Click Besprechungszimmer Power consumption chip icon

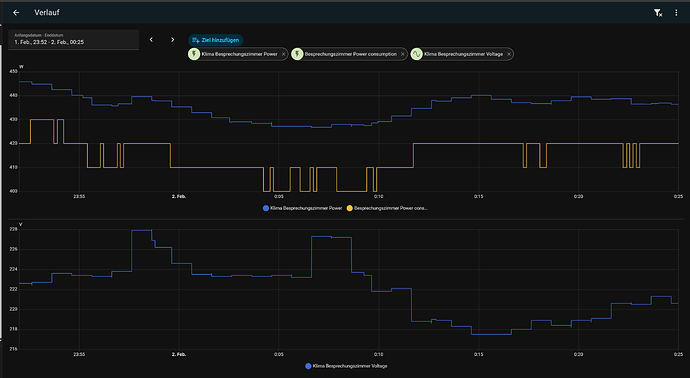(x=297, y=54)
